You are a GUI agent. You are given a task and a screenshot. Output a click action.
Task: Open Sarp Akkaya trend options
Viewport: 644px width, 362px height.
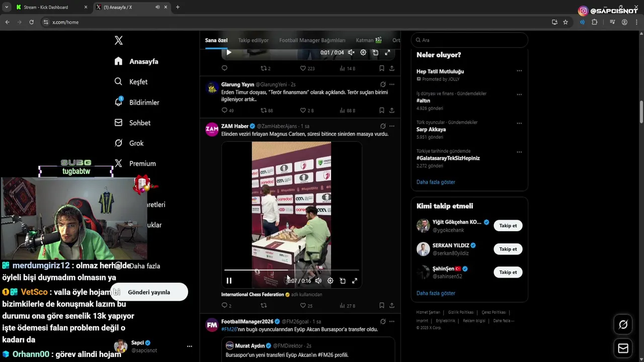point(519,123)
